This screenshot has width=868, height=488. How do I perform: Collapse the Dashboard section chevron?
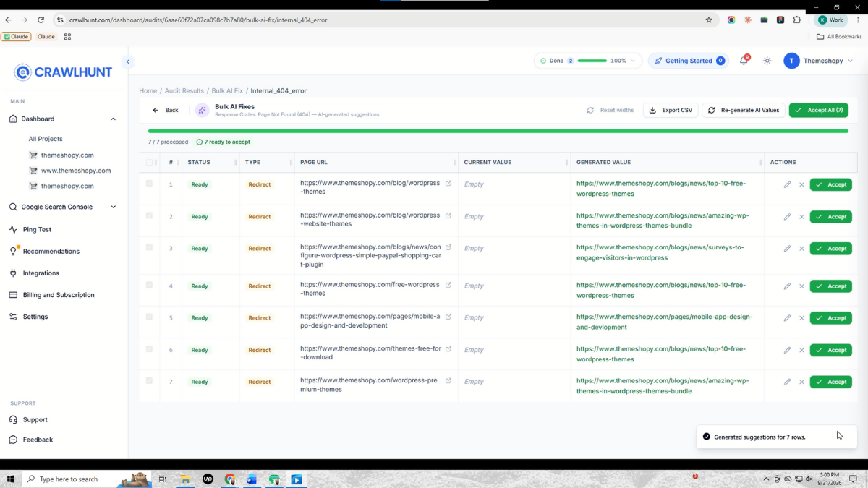(x=113, y=119)
